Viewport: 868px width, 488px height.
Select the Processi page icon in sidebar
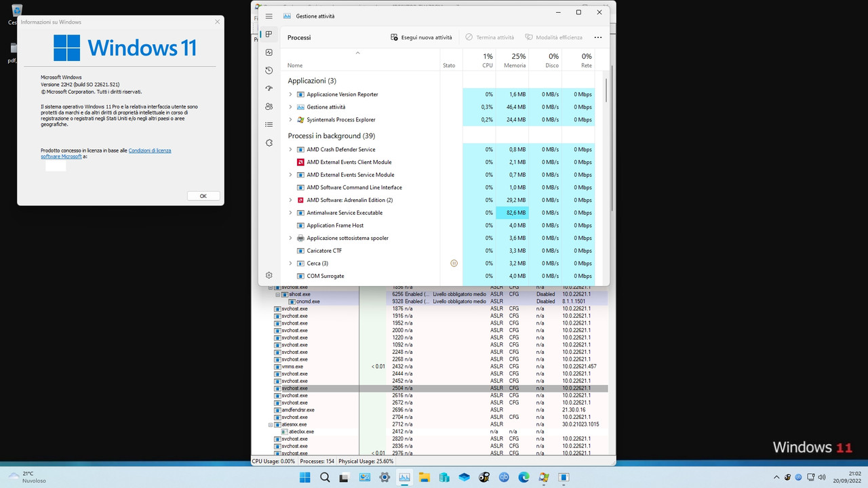[x=269, y=35]
